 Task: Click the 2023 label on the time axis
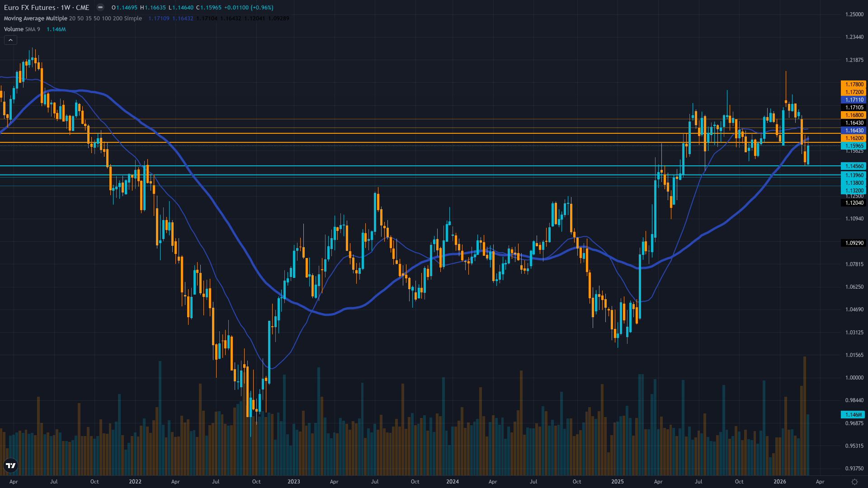294,482
